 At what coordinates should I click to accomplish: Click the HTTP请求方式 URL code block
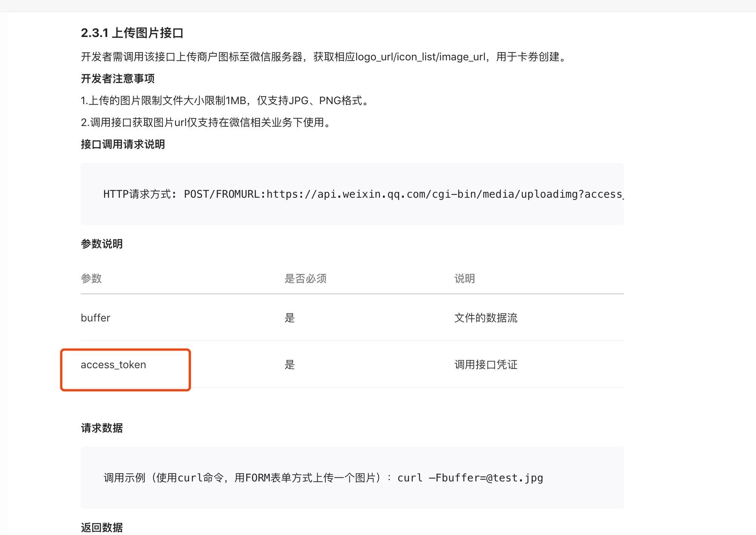pos(352,194)
